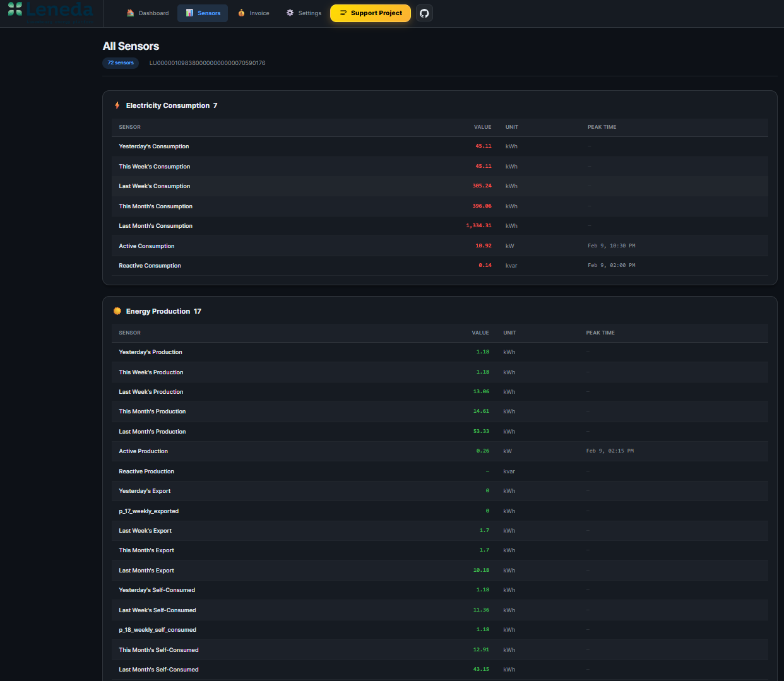This screenshot has height=681, width=784.
Task: Click the Energy Production sun icon
Action: click(x=117, y=311)
